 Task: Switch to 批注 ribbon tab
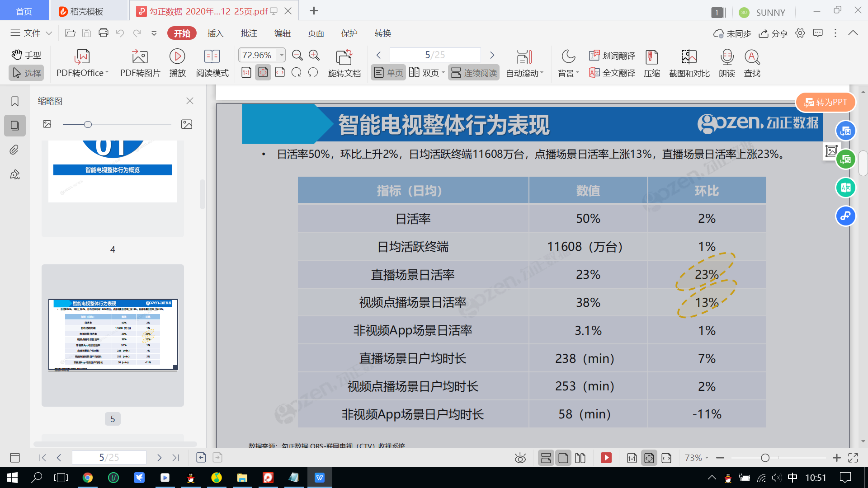[x=249, y=33]
